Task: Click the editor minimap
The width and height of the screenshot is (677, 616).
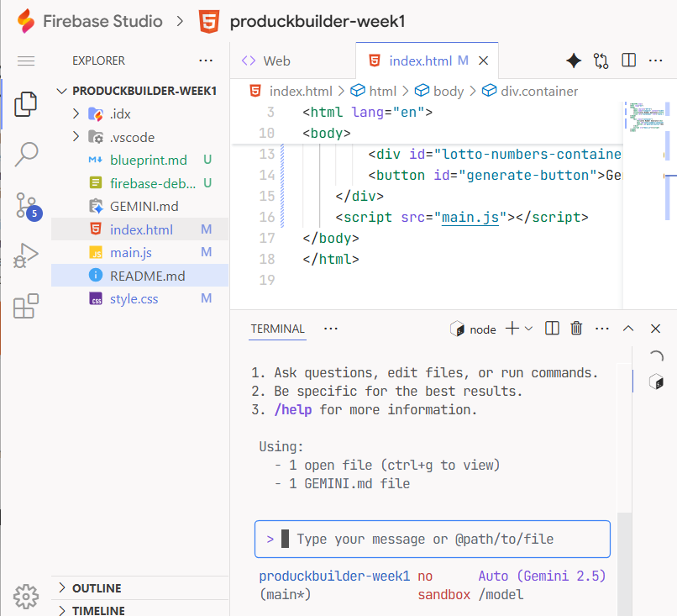Action: pyautogui.click(x=645, y=117)
